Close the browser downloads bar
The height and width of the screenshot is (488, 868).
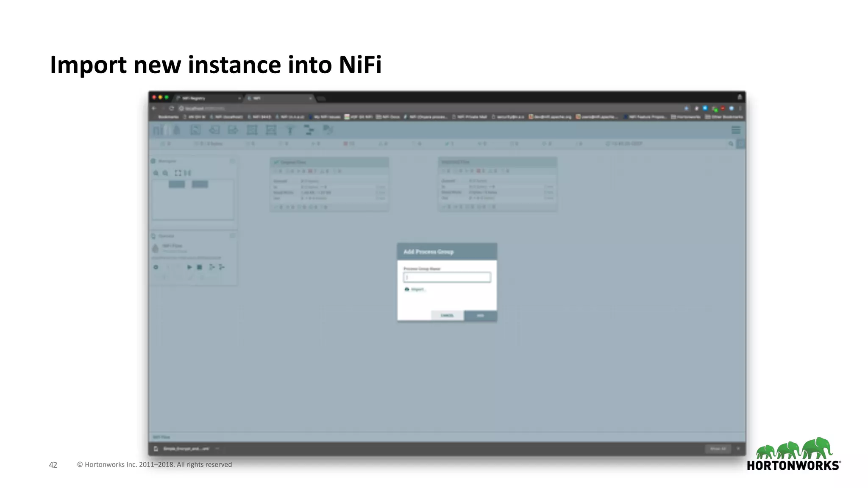(738, 449)
